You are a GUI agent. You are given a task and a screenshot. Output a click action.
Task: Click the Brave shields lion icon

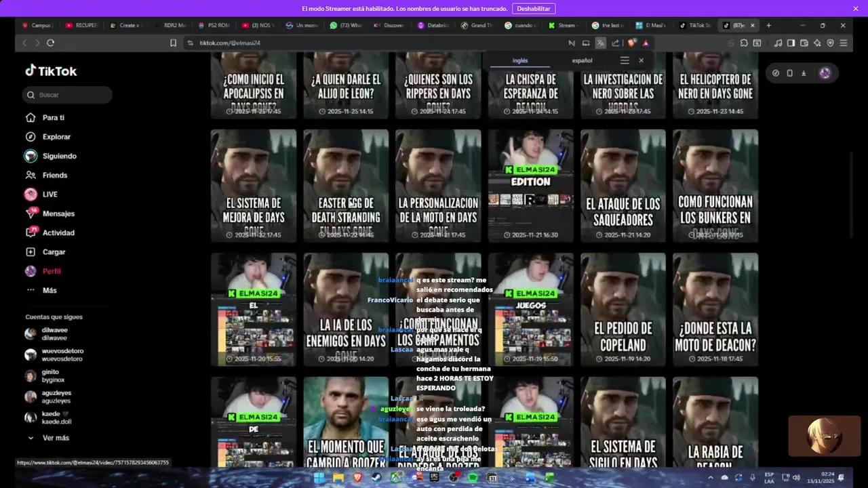point(632,43)
